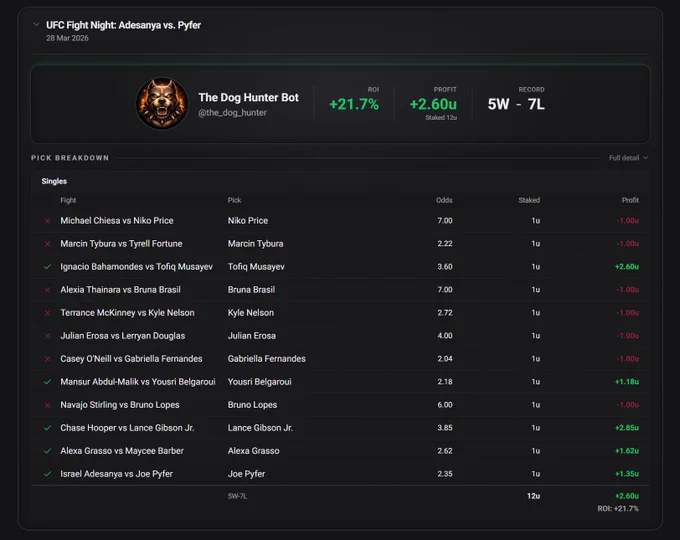Select 'Julian Erosa vs Lerryan Douglas' fight
Viewport: 680px width, 540px height.
[123, 336]
